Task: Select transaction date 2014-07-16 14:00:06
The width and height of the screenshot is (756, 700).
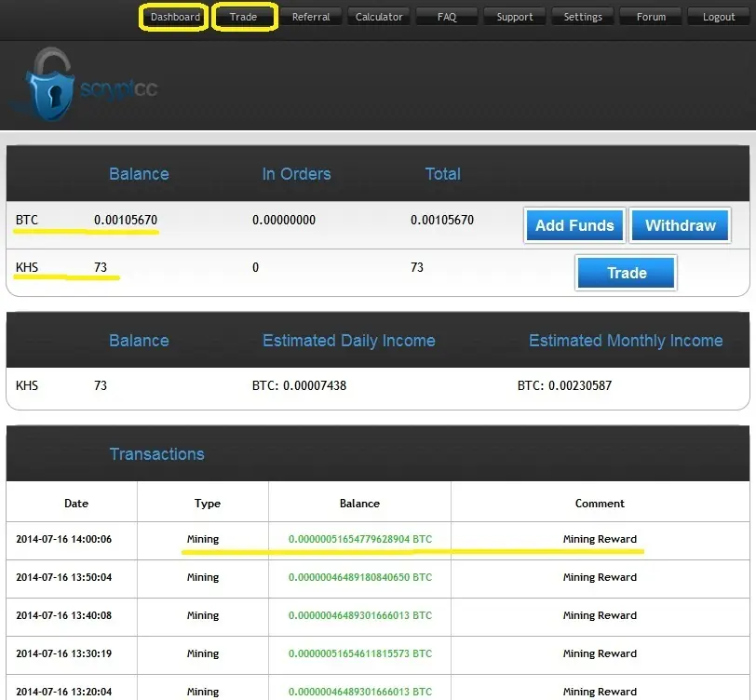Action: click(x=63, y=539)
